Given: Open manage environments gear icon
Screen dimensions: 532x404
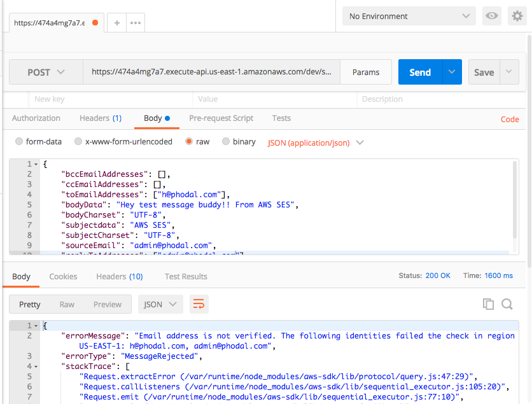Looking at the screenshot, I should (517, 16).
